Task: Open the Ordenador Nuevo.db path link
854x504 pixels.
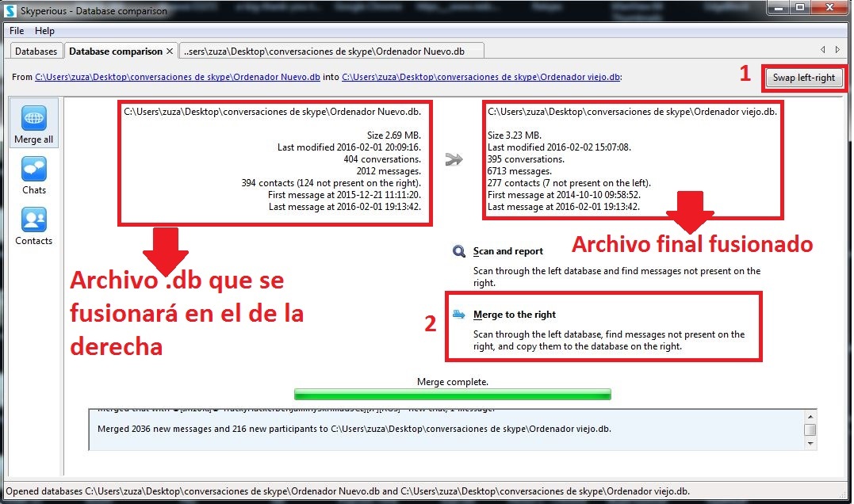Action: click(178, 77)
